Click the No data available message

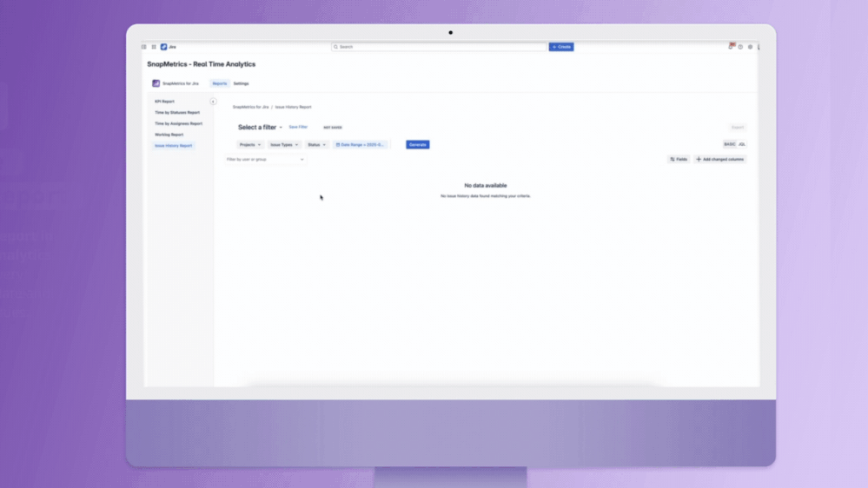pyautogui.click(x=486, y=185)
